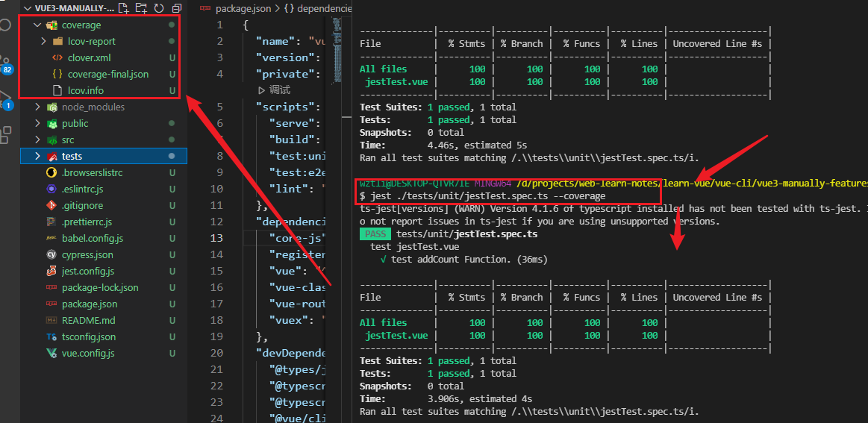
Task: Click the green PASS label in terminal
Action: coord(375,234)
